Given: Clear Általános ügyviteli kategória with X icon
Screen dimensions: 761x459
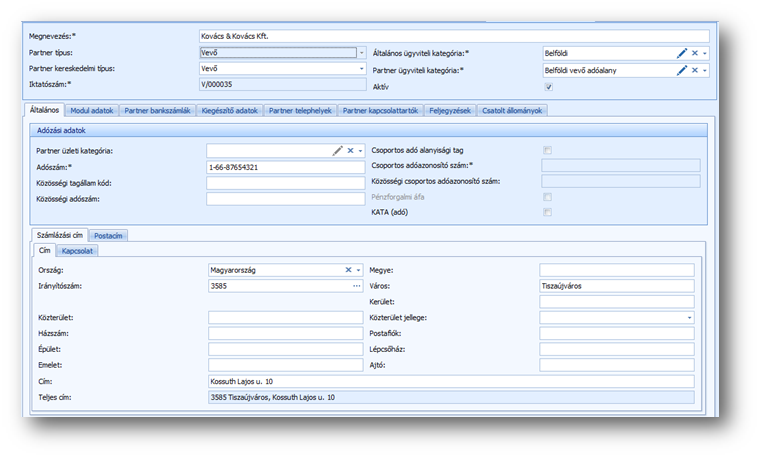Looking at the screenshot, I should (x=694, y=53).
